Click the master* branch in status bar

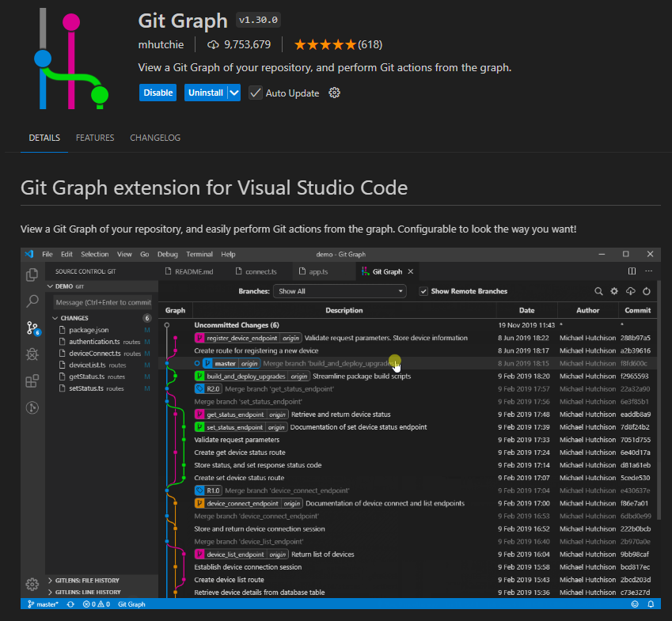pos(43,604)
